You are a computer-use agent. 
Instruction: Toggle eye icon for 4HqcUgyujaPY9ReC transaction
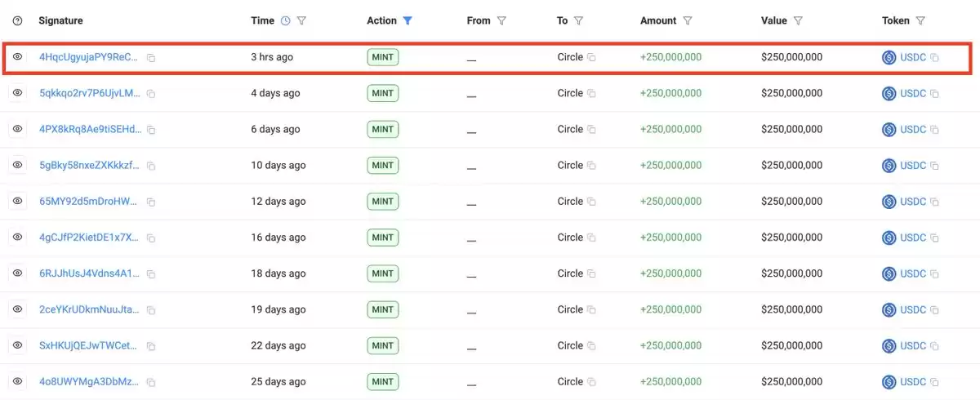pos(17,57)
